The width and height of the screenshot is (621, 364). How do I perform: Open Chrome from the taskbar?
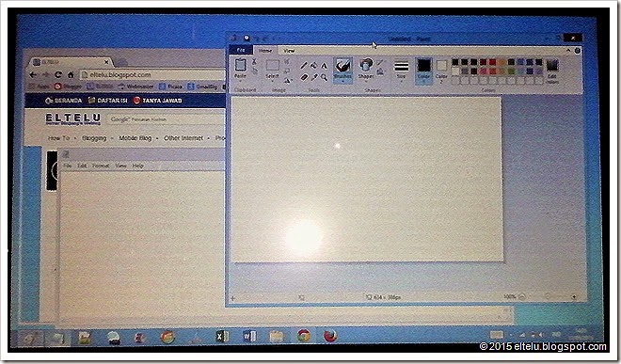[304, 336]
